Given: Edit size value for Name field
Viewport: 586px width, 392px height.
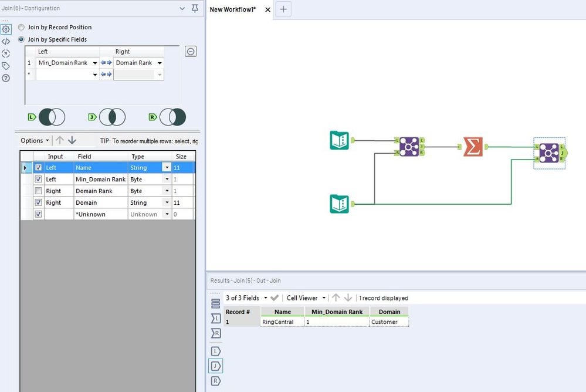Looking at the screenshot, I should point(182,168).
